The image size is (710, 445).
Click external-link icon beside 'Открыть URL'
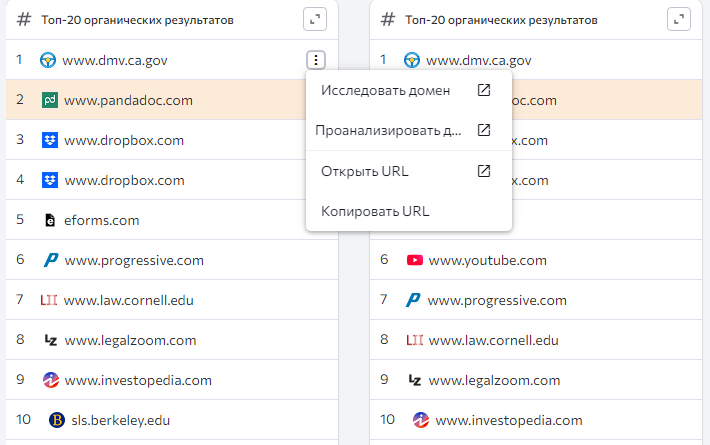(484, 171)
